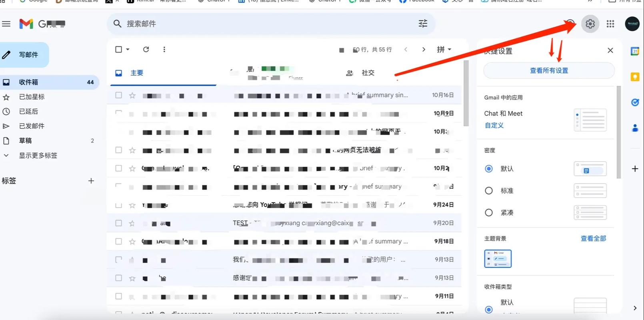Viewport: 644px width, 320px height.
Task: Open Google Keep in side panel
Action: (635, 77)
